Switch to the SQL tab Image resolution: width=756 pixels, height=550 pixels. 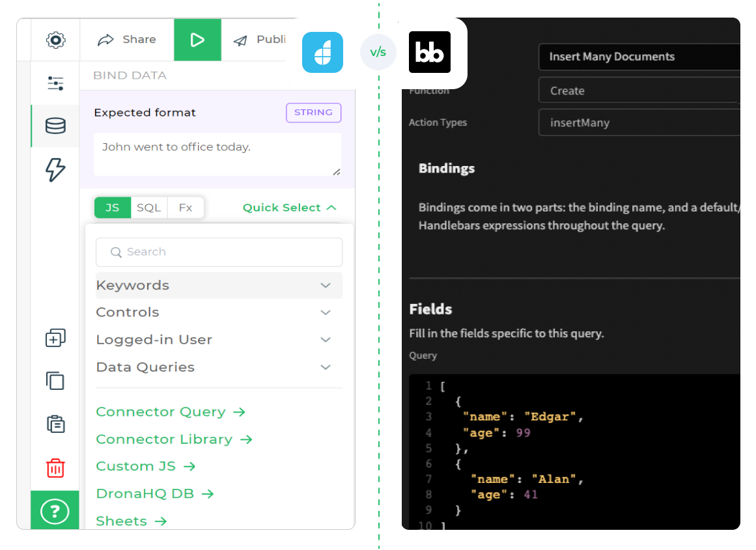[148, 207]
